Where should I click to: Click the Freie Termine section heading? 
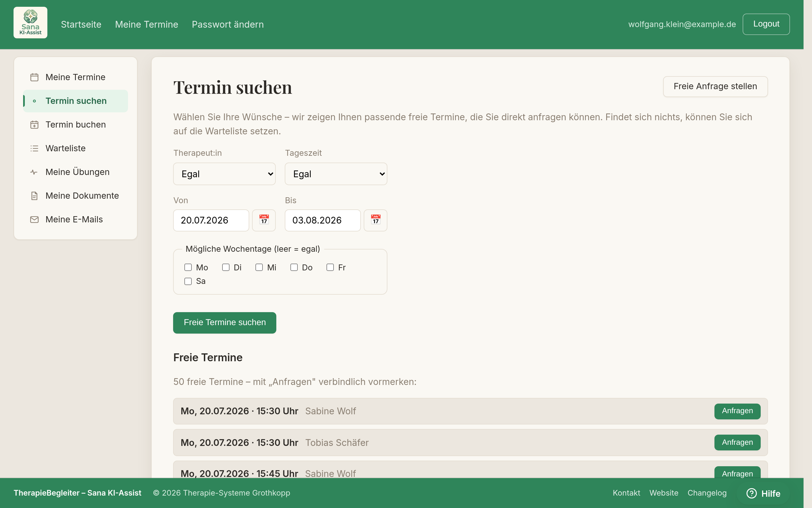[x=208, y=358]
